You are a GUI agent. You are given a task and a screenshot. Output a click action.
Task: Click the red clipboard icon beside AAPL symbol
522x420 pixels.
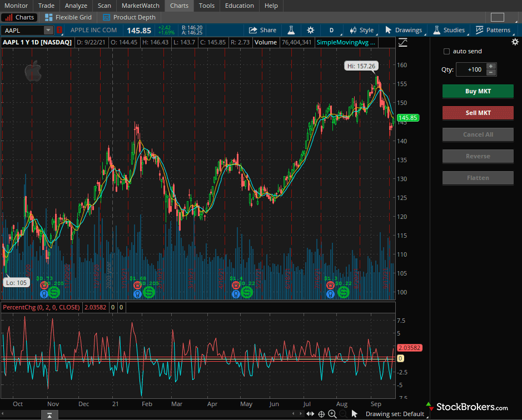(59, 30)
